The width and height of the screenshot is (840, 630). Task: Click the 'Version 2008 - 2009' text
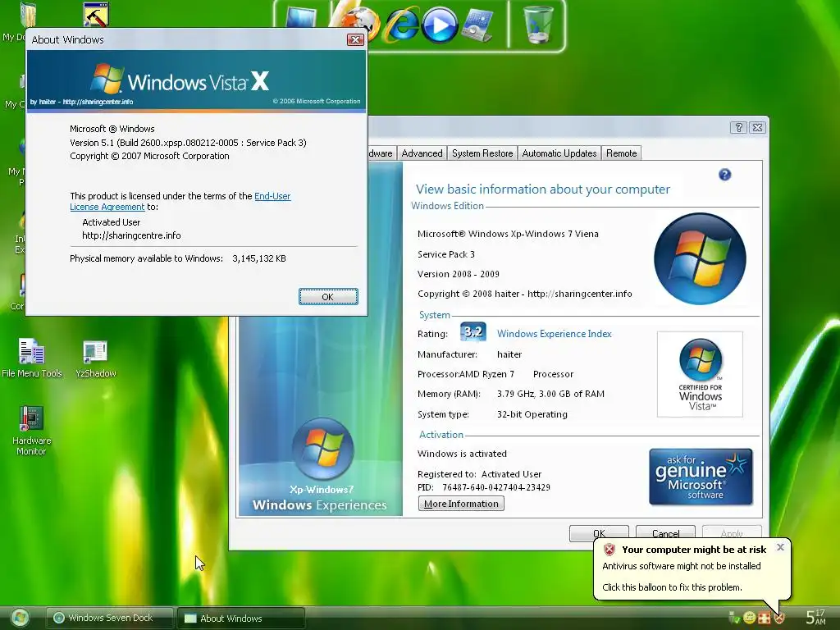coord(458,274)
